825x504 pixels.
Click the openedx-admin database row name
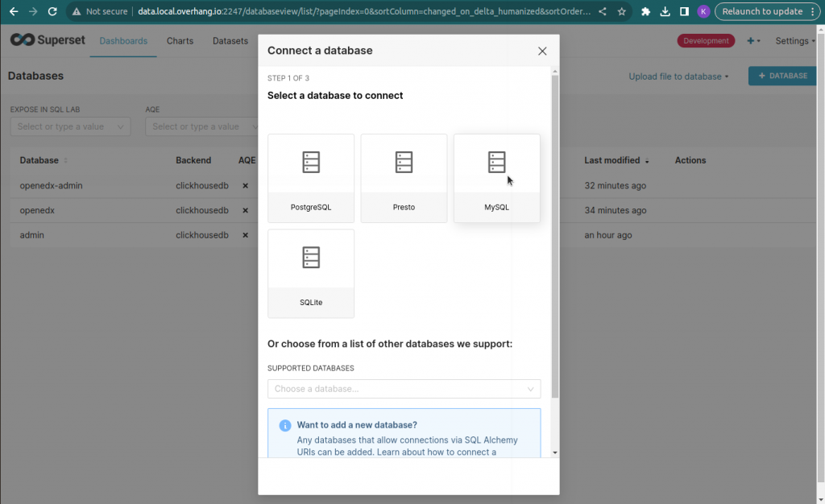click(51, 185)
